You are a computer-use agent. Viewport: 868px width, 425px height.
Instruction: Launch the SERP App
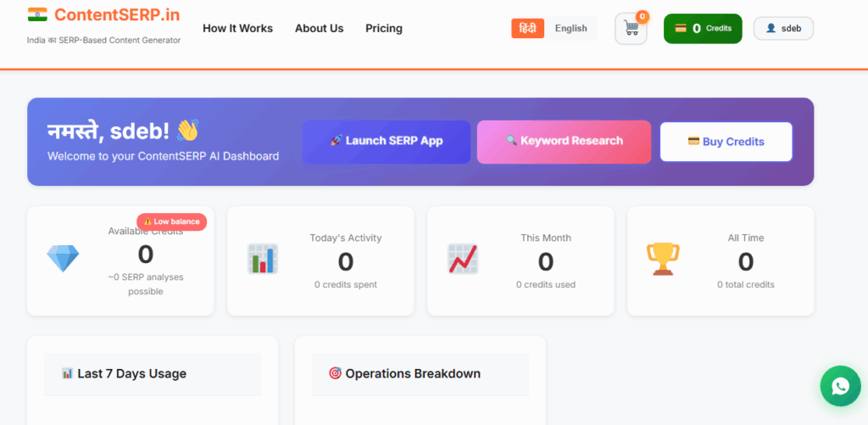click(x=387, y=142)
